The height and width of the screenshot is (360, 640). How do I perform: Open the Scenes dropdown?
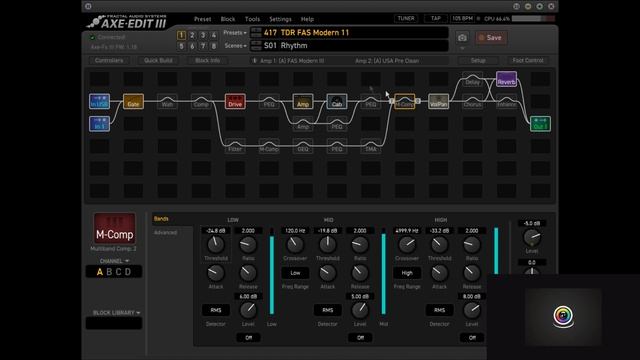(236, 46)
